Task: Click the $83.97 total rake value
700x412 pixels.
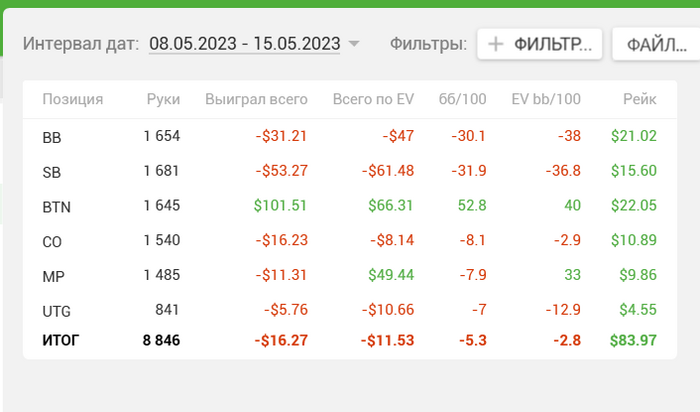Action: (x=633, y=341)
